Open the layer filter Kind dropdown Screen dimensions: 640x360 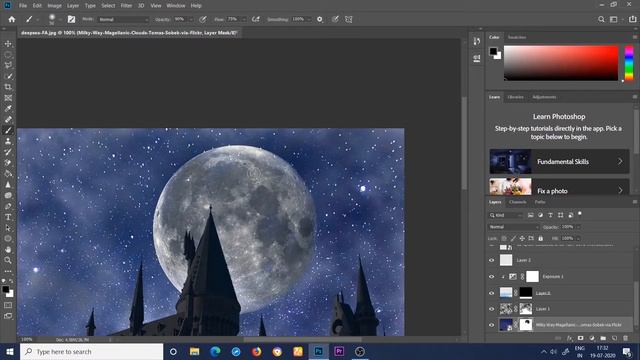(506, 215)
